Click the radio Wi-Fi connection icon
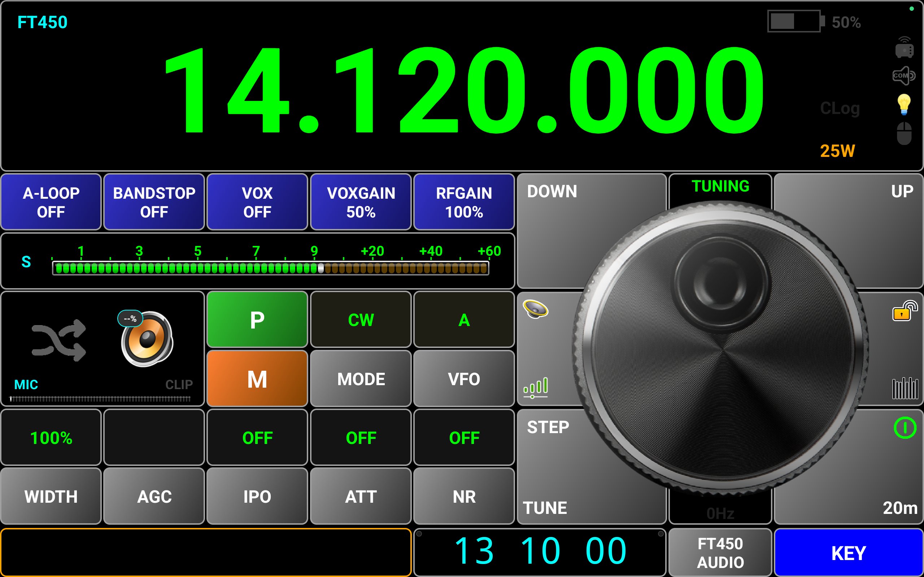This screenshot has height=577, width=924. click(904, 48)
